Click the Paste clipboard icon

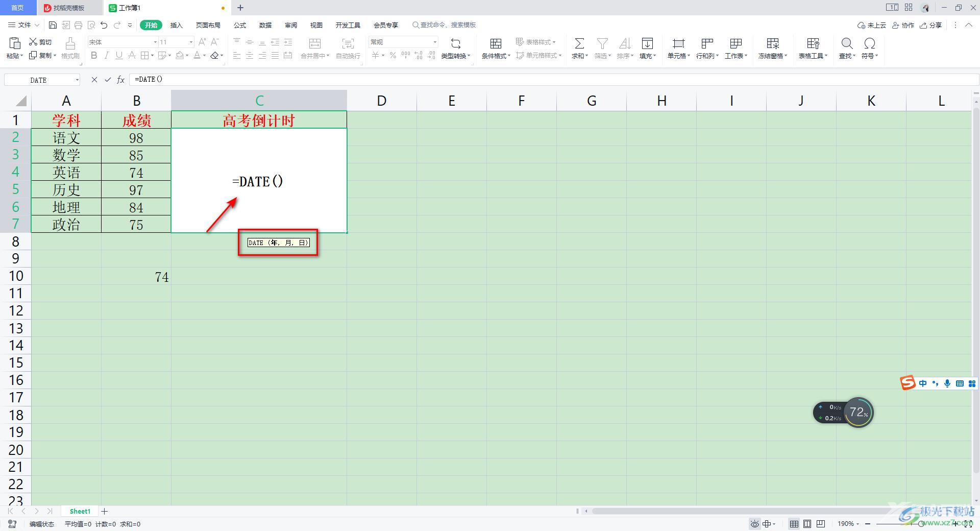click(x=15, y=43)
